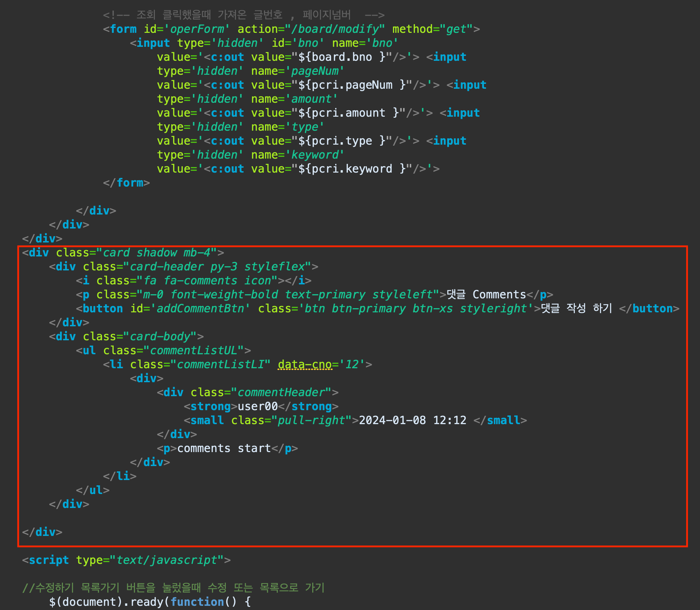Click the /board/modify action path
The height and width of the screenshot is (610, 700).
point(335,29)
